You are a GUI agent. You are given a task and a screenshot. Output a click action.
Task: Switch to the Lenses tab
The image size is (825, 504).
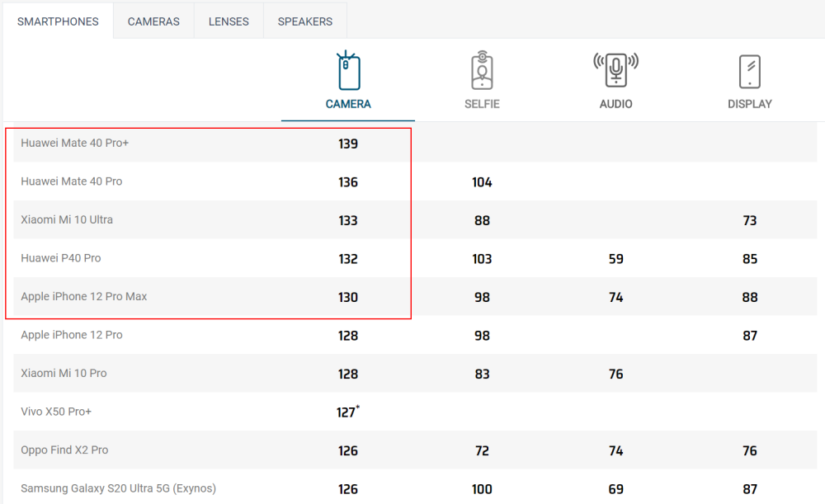click(229, 21)
